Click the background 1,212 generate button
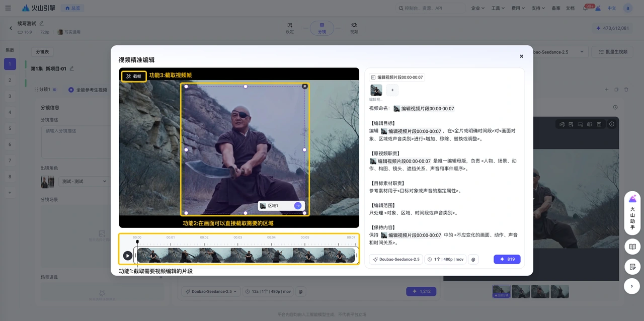The image size is (644, 321). (x=421, y=291)
